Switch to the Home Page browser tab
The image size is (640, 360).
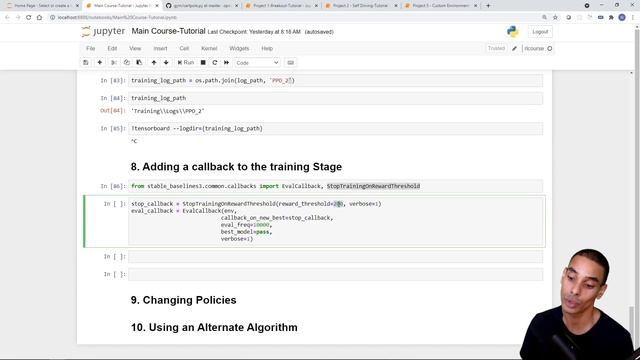pos(42,6)
